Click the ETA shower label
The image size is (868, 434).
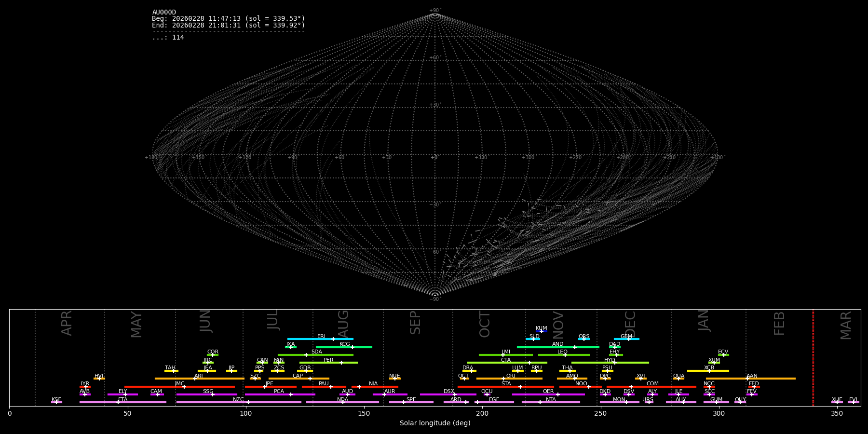[123, 400]
